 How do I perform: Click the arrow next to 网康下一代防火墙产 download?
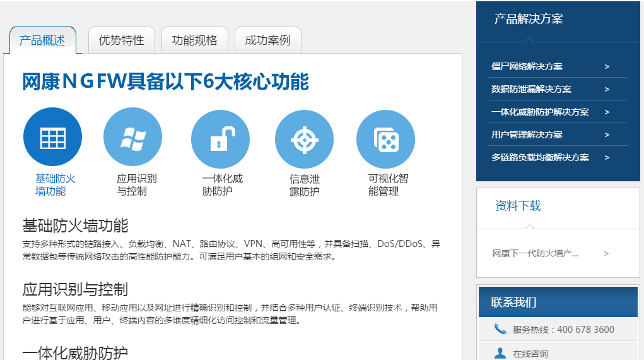pos(606,253)
